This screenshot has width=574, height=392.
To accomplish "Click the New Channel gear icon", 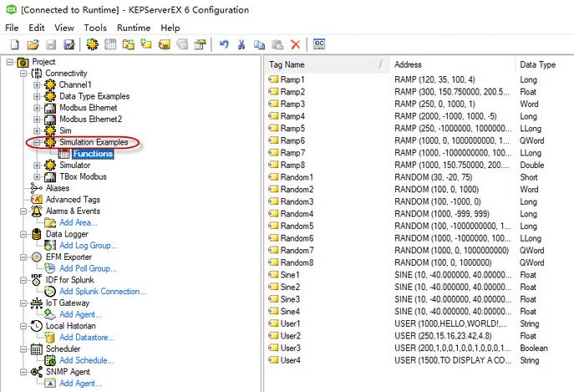I will (92, 44).
